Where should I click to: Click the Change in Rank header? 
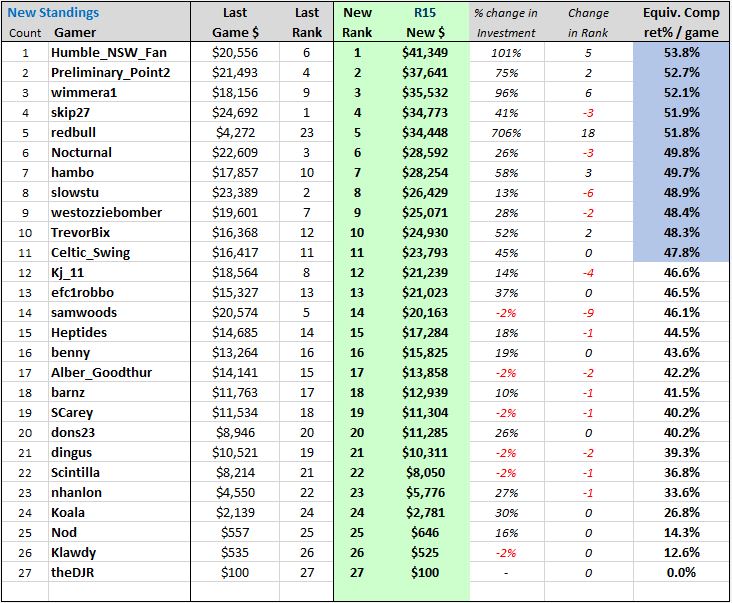point(588,23)
